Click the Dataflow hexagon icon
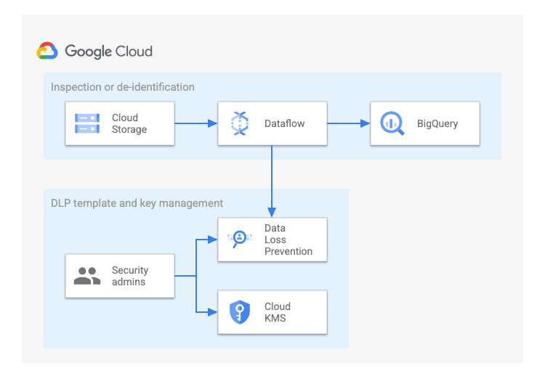Viewport: 545px width, 392px height. (240, 123)
